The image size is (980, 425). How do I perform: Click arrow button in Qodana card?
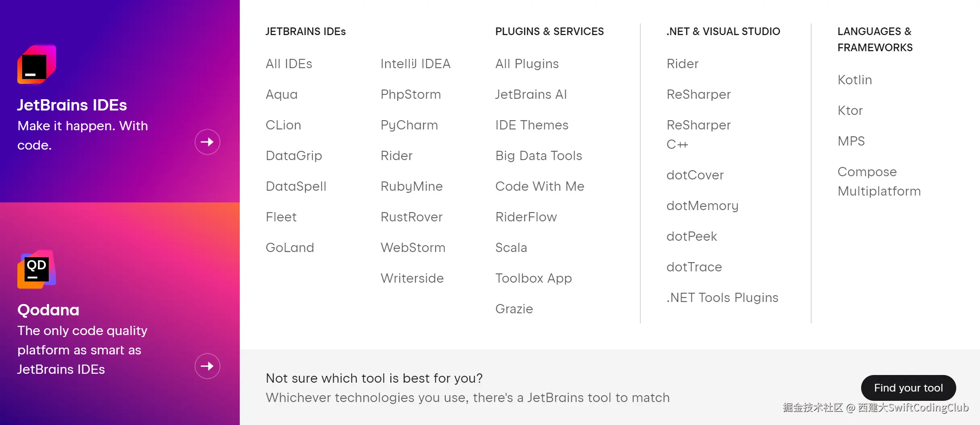click(207, 366)
